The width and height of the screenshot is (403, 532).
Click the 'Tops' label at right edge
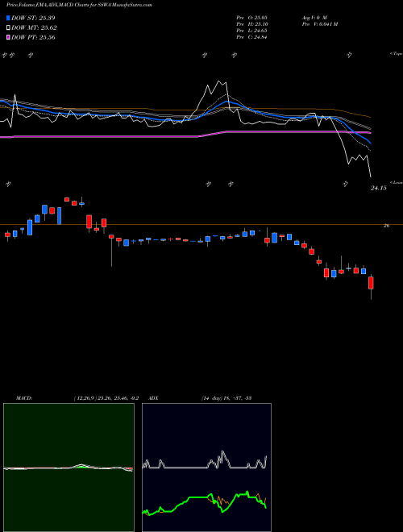[x=397, y=54]
